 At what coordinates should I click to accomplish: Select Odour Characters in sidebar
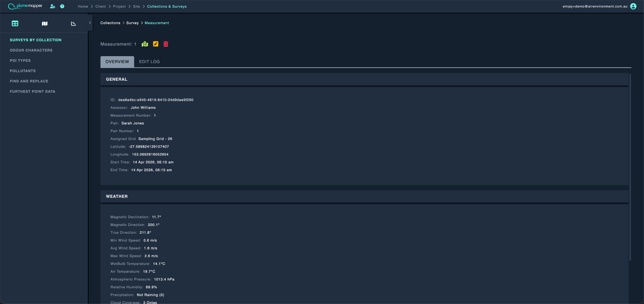click(x=31, y=50)
